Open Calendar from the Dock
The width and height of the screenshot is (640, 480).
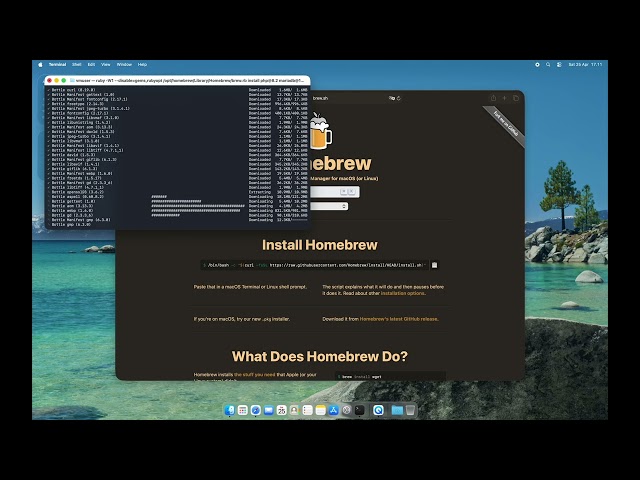coord(282,410)
